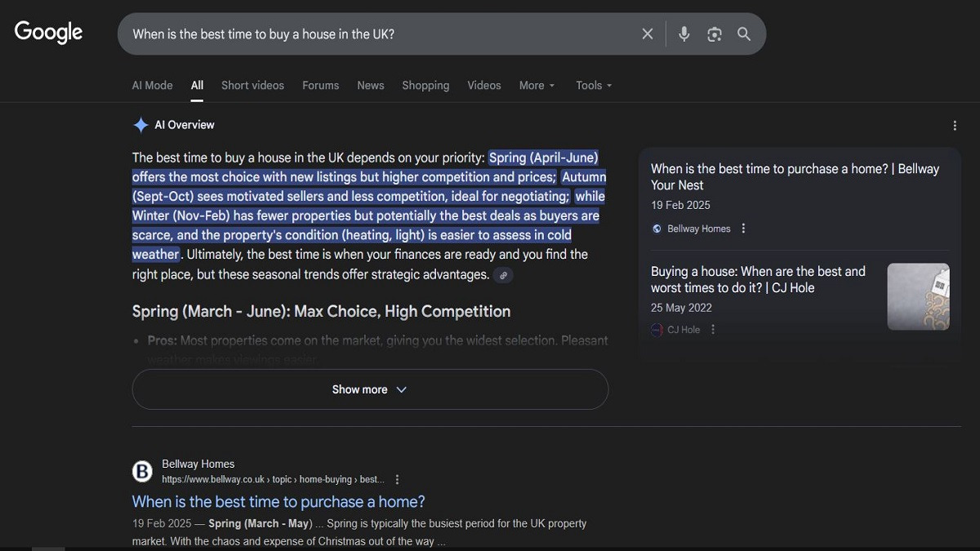This screenshot has width=980, height=551.
Task: Open the AI Mode tab
Action: point(152,85)
